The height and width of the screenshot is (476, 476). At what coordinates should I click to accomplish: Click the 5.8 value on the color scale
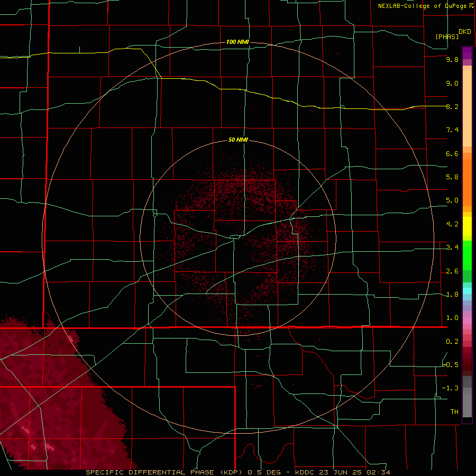(x=452, y=177)
